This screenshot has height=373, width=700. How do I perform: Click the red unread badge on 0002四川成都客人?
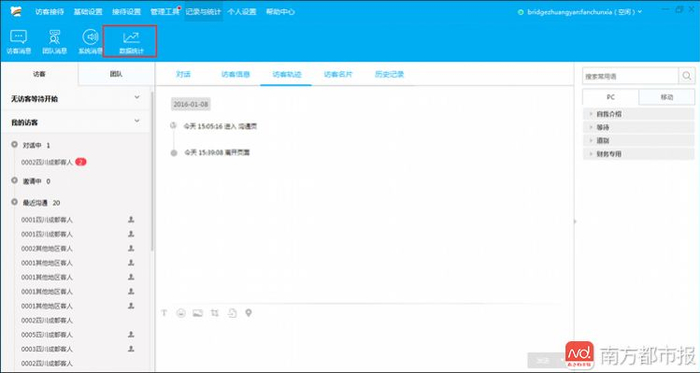coord(81,162)
